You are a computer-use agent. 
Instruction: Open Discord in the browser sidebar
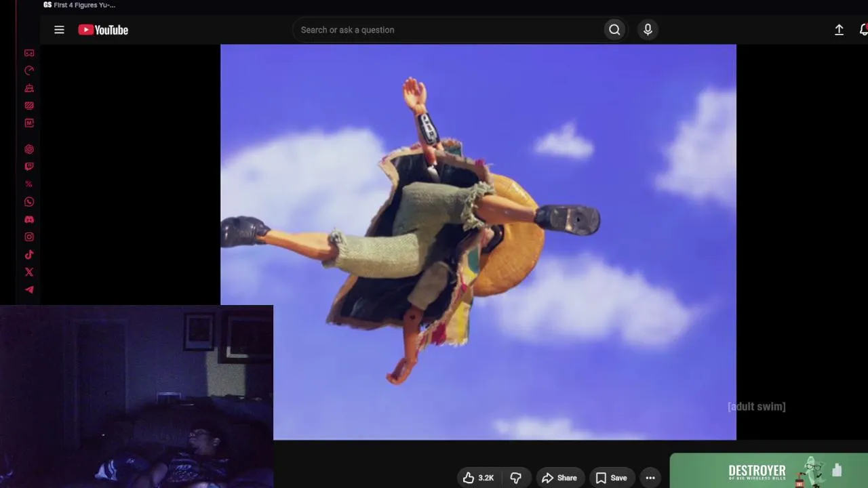29,220
